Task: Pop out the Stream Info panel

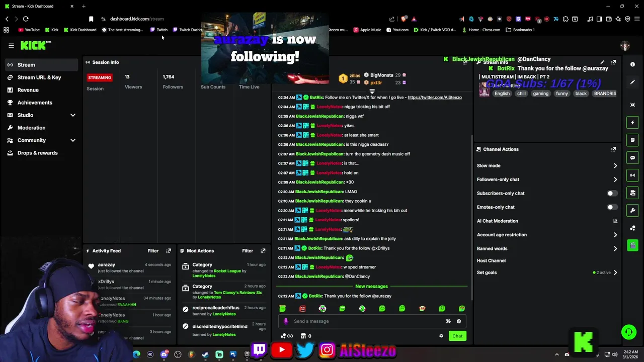Action: pyautogui.click(x=613, y=62)
